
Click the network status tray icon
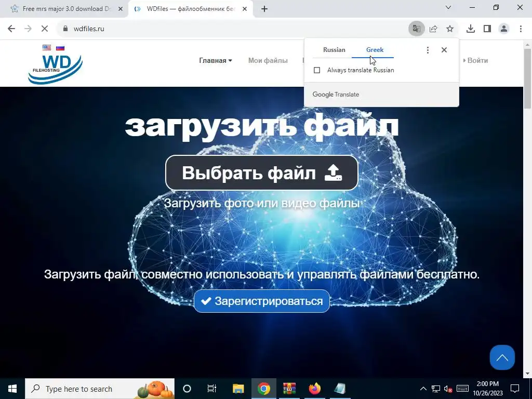coord(436,389)
